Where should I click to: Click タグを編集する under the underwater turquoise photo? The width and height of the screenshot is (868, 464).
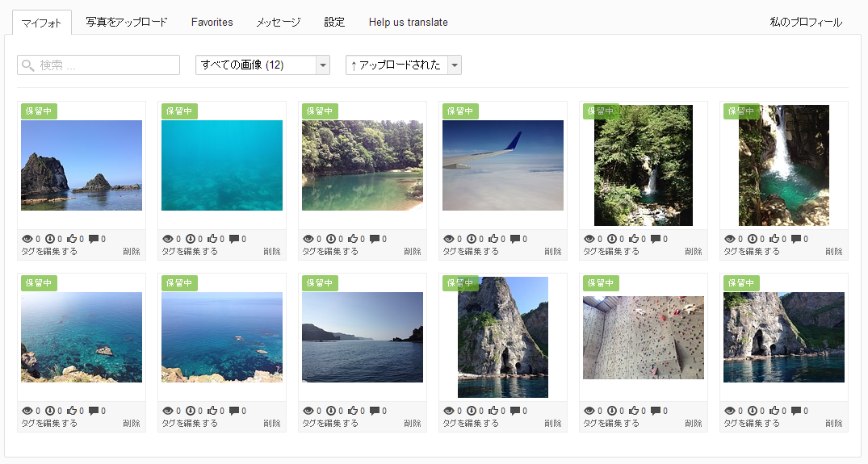190,252
